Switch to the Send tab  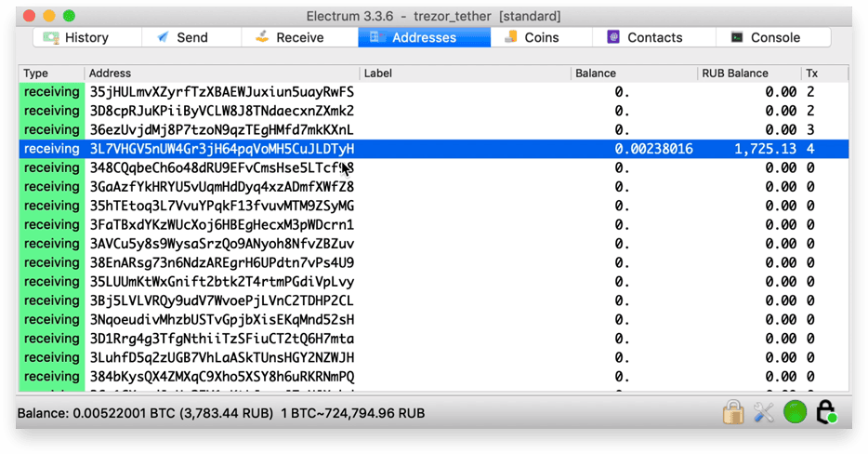191,37
